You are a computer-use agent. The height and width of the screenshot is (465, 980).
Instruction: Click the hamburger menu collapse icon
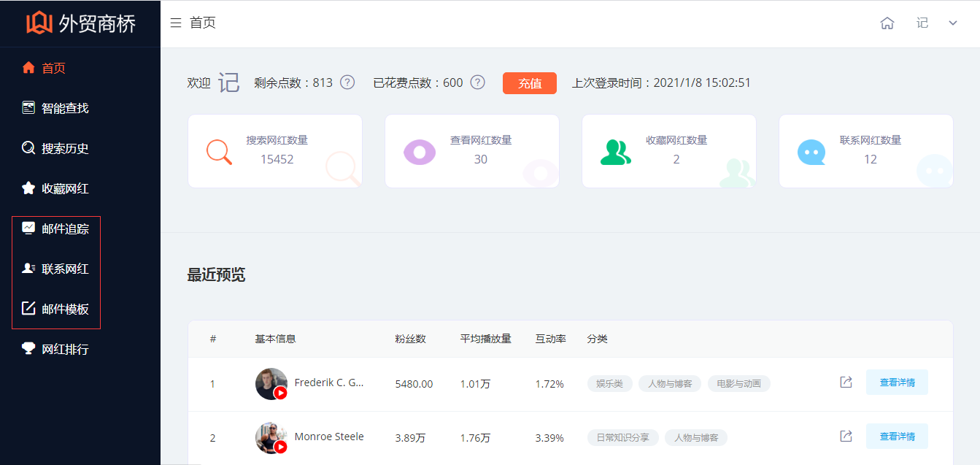175,23
